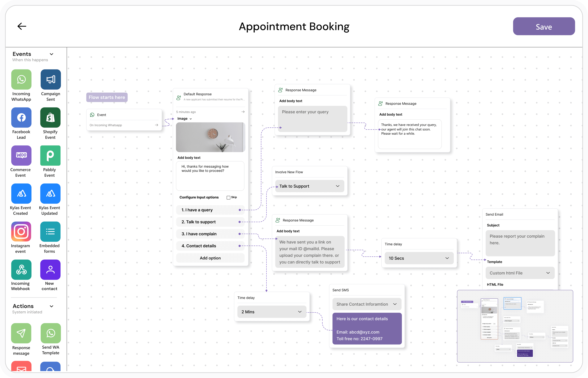Choose the Facebook Lead event icon

21,118
